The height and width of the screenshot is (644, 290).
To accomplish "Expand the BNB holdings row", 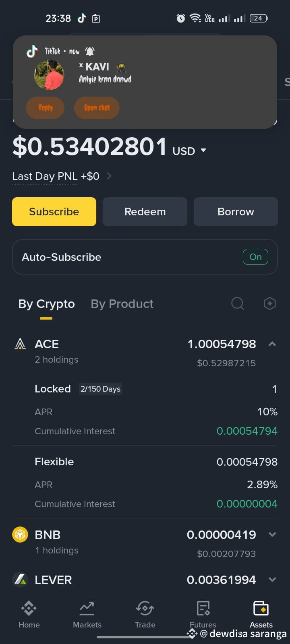I will click(272, 535).
